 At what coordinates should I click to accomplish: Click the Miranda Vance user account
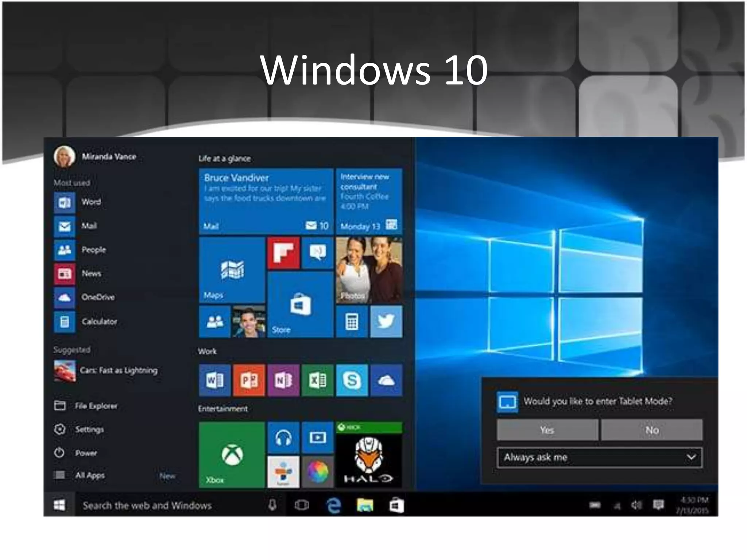tap(95, 156)
